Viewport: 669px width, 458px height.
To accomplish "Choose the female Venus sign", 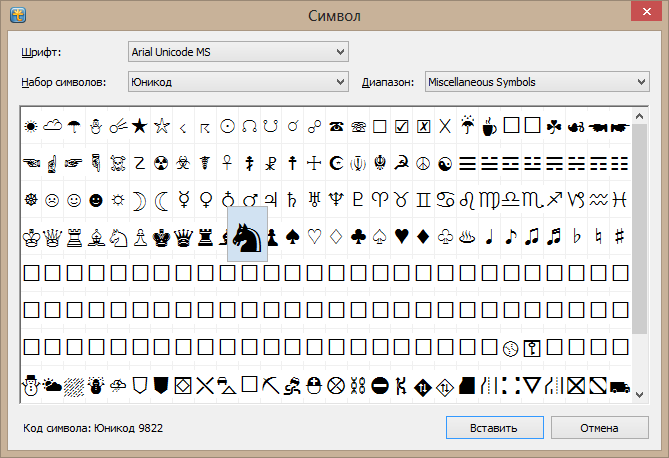I will 206,200.
